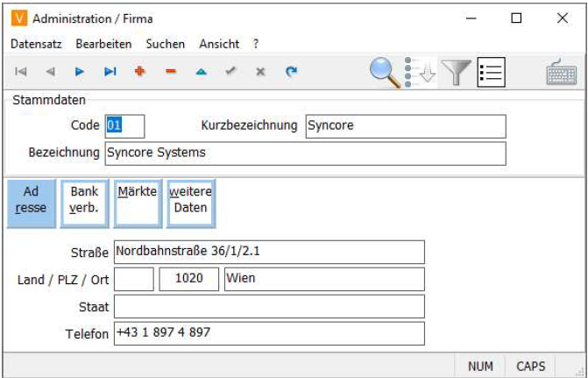Click the refresh arrow icon
Image resolution: width=588 pixels, height=378 pixels.
[291, 72]
